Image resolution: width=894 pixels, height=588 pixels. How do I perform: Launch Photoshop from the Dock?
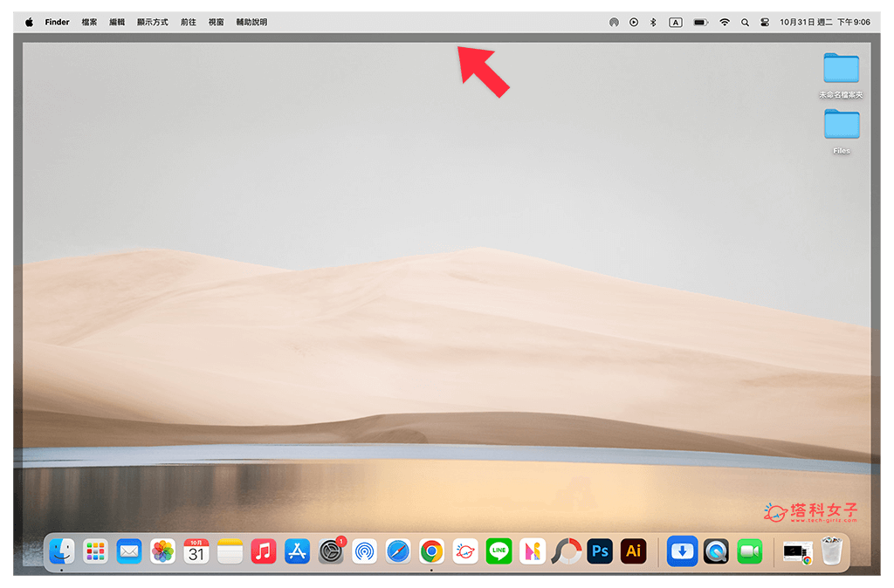[x=600, y=551]
